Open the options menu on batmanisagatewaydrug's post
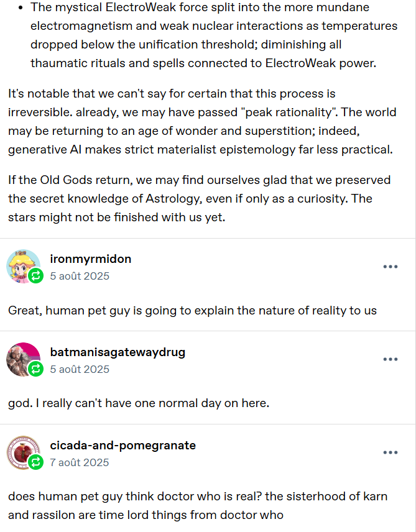416x532 pixels. [x=391, y=359]
